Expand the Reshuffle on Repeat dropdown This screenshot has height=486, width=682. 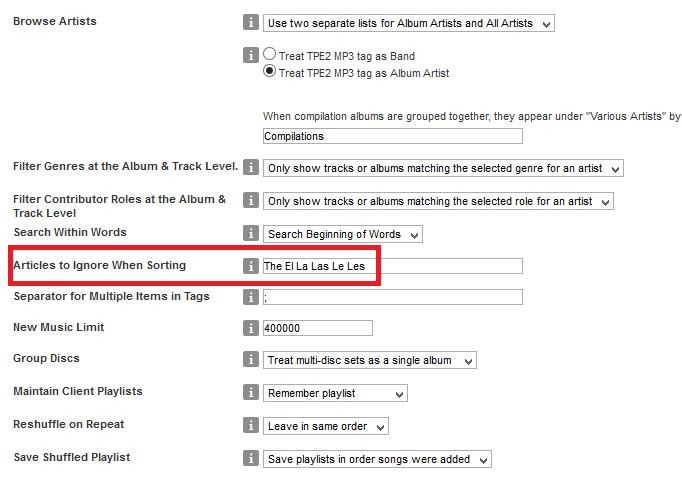[325, 426]
